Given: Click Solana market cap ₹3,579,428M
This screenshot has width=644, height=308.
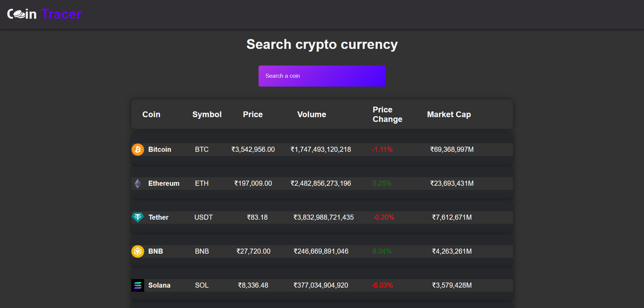Looking at the screenshot, I should point(452,285).
